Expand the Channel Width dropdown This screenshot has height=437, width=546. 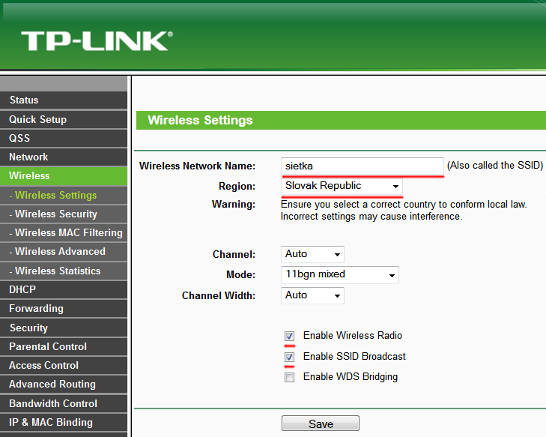312,295
